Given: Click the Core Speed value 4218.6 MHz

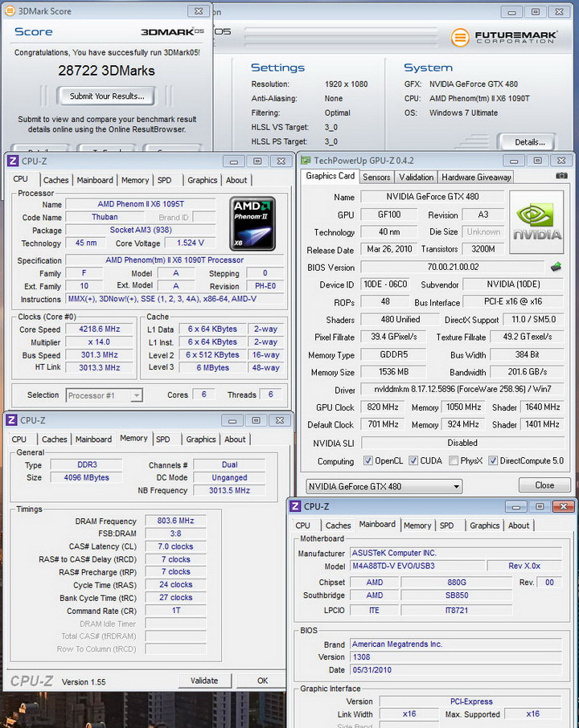Looking at the screenshot, I should pyautogui.click(x=100, y=329).
